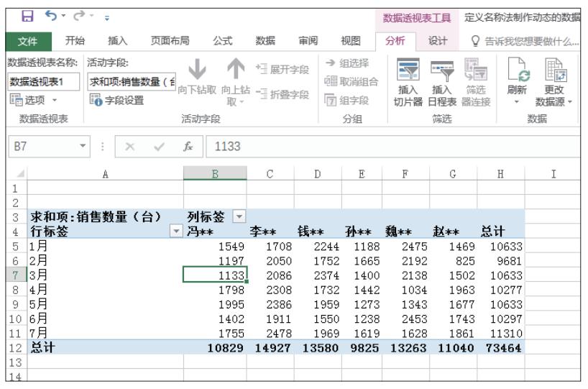Click cell with value 1133
The width and height of the screenshot is (588, 389).
[215, 275]
